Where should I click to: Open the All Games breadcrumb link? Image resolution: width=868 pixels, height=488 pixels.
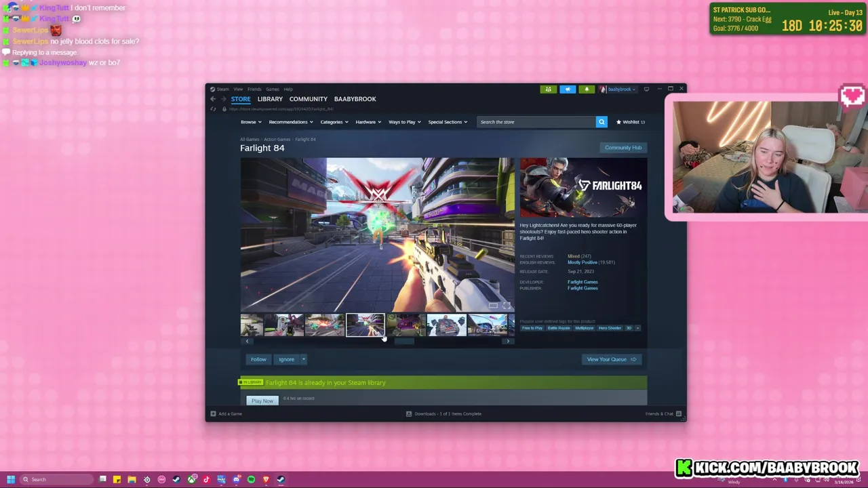249,140
